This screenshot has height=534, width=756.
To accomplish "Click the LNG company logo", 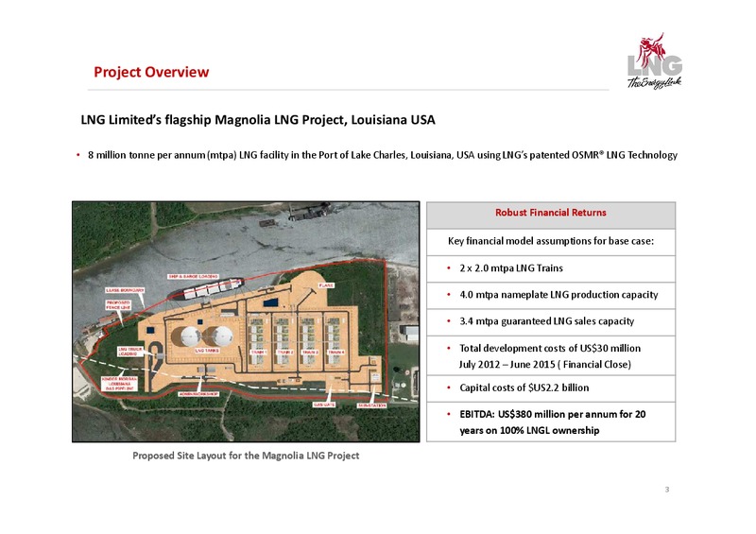I will coord(654,60).
